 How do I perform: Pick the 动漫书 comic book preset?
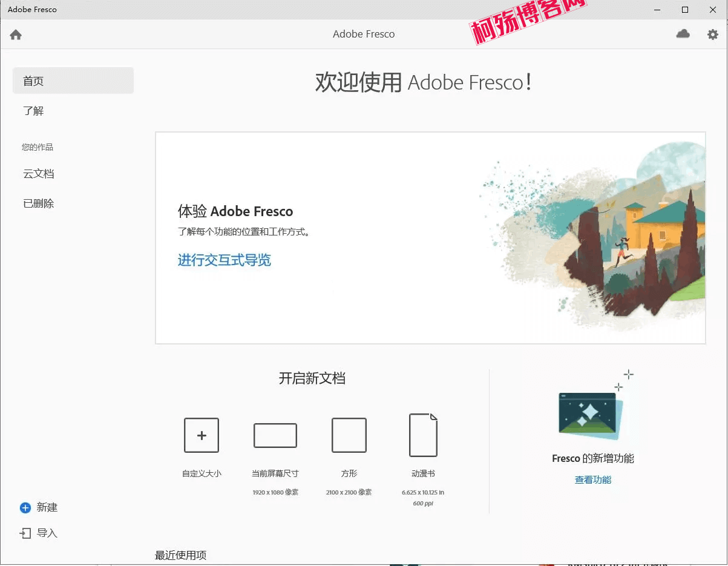[x=423, y=435]
